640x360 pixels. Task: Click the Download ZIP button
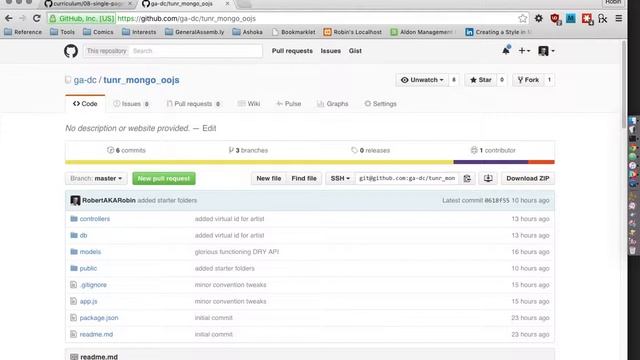pyautogui.click(x=528, y=178)
